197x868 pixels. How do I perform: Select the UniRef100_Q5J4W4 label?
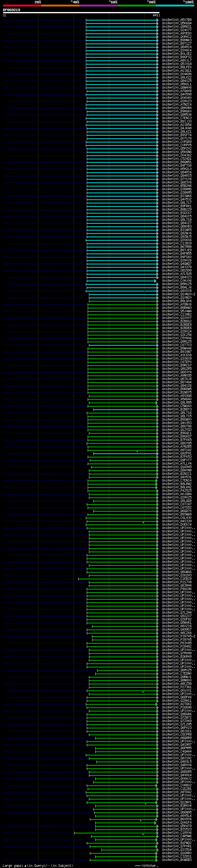coord(176,311)
